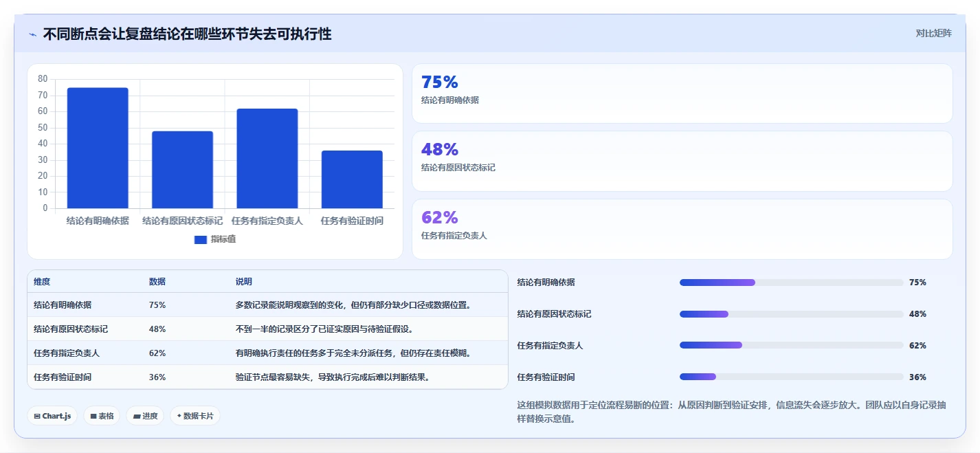The width and height of the screenshot is (980, 453).
Task: Click the 62% data card
Action: tap(682, 229)
